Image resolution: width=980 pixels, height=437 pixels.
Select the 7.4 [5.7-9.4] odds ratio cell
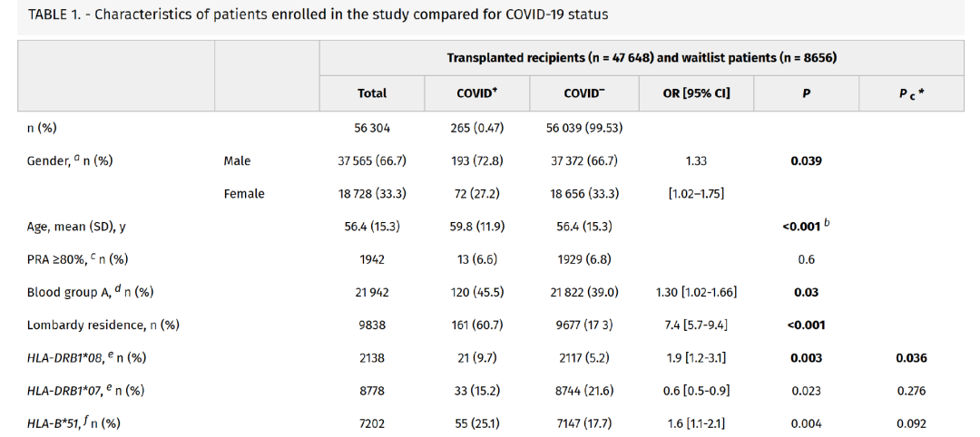click(696, 325)
